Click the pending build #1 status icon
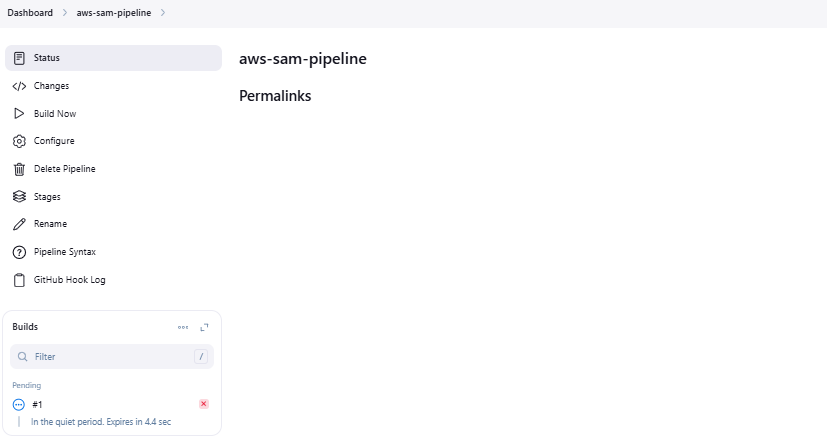The image size is (827, 441). click(18, 405)
